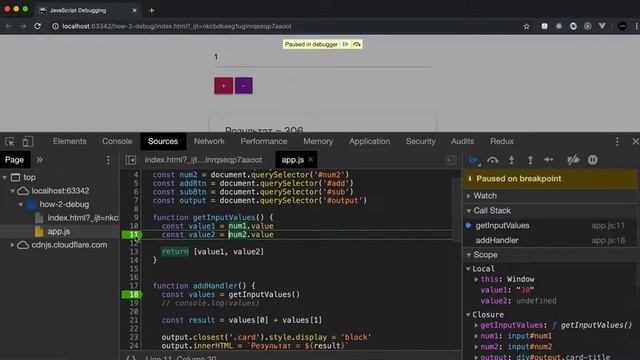Switch to Elements tab
The width and height of the screenshot is (640, 360).
point(69,141)
